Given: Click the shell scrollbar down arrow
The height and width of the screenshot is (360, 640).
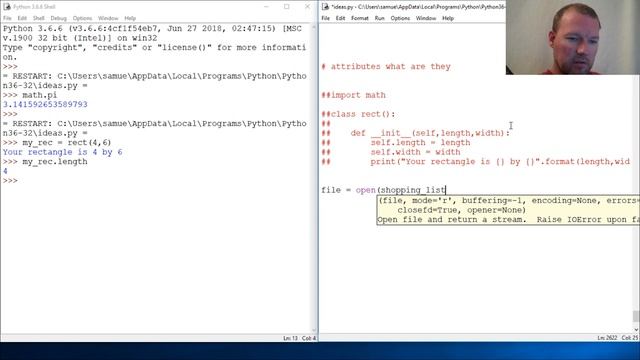Looking at the screenshot, I should (x=314, y=330).
